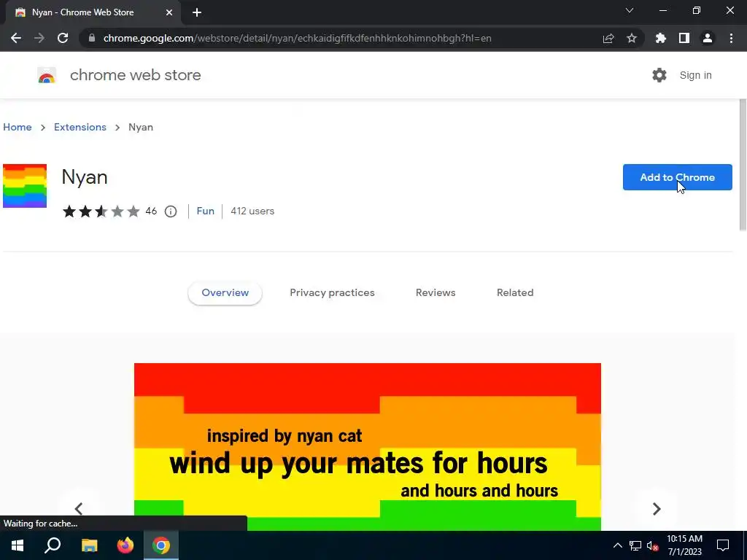Viewport: 747px width, 560px height.
Task: Click the Nyan promo screenshot image
Action: pos(368,447)
